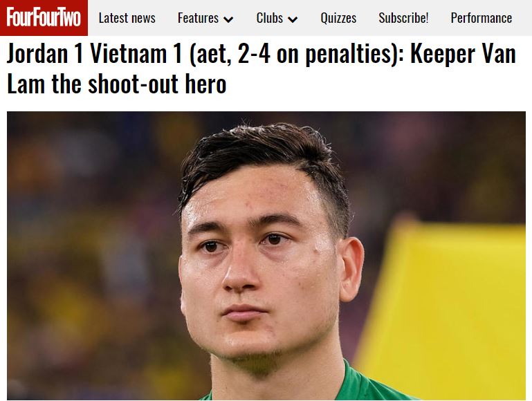Click the headline's second line 'Lam the shoot-out hero'
The height and width of the screenshot is (401, 532).
116,84
